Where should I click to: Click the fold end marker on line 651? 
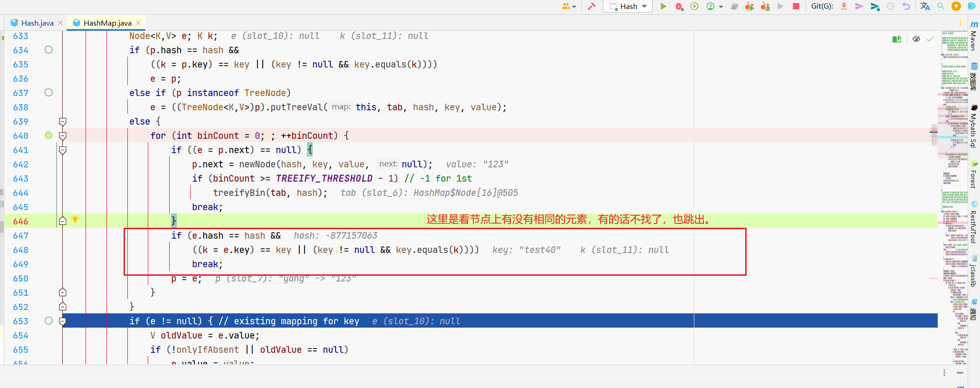coord(62,292)
